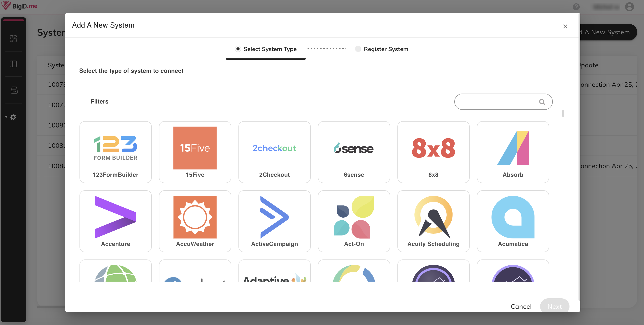Select the Absorb system logo

(513, 148)
